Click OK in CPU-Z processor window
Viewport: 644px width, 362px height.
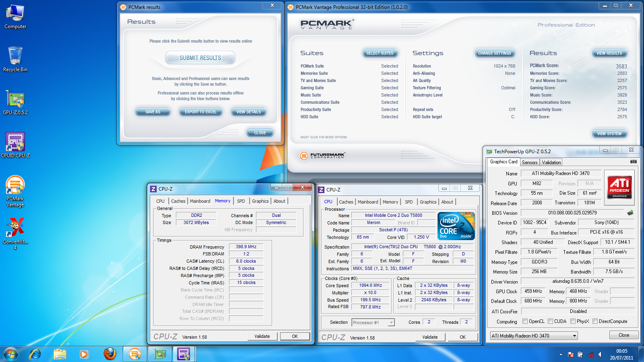coord(462,337)
